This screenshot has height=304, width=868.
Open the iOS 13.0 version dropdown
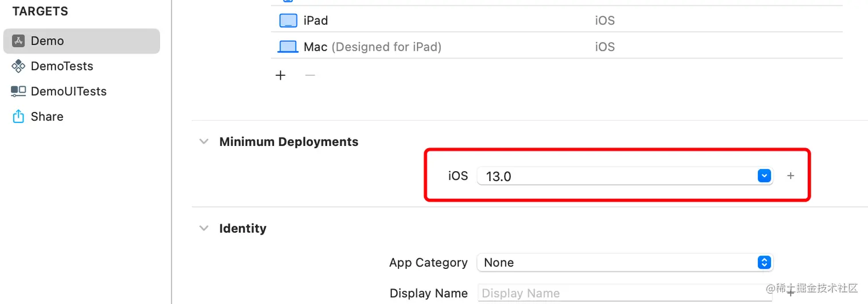764,176
